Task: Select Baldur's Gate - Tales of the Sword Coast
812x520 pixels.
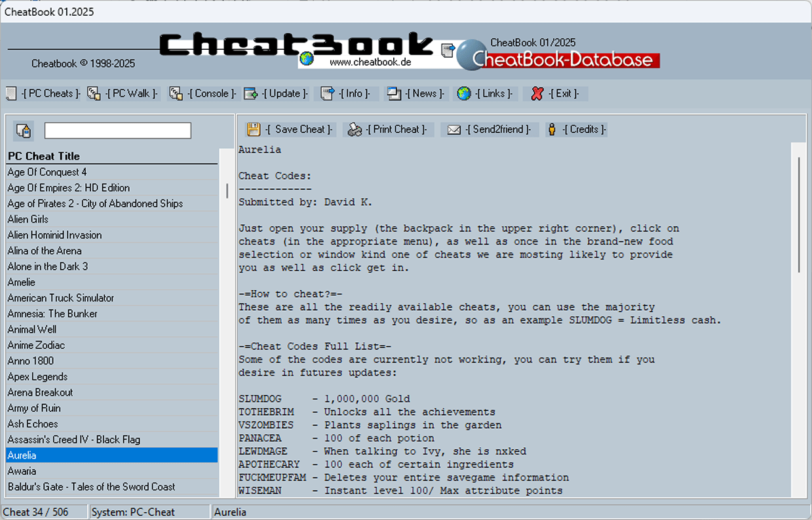Action: pos(112,487)
